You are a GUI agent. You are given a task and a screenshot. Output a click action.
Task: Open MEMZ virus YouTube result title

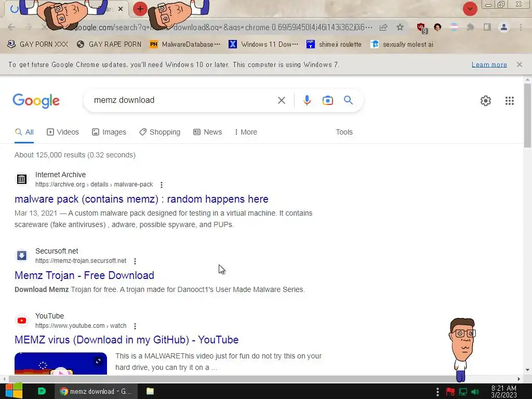[127, 340]
